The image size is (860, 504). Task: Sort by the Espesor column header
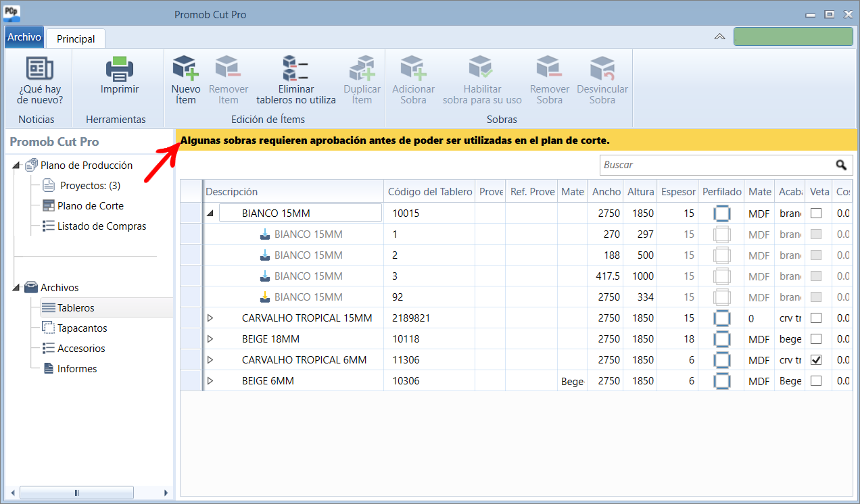(x=677, y=192)
